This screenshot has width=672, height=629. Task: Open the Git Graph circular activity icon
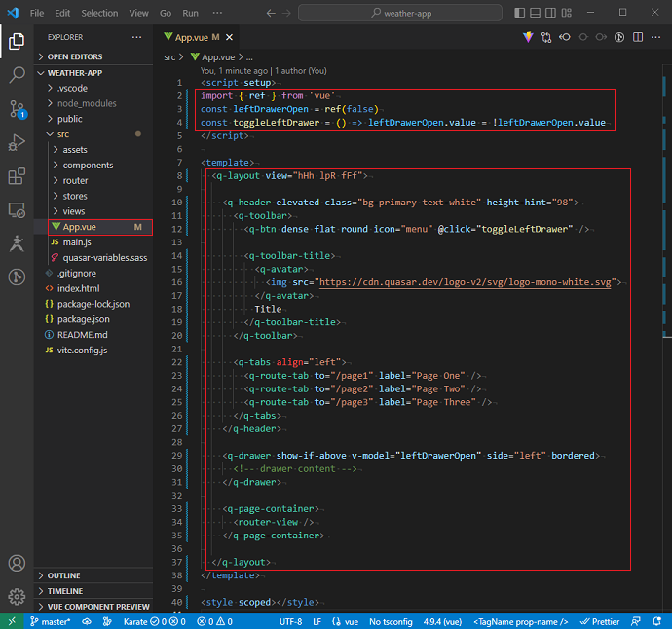(x=17, y=277)
